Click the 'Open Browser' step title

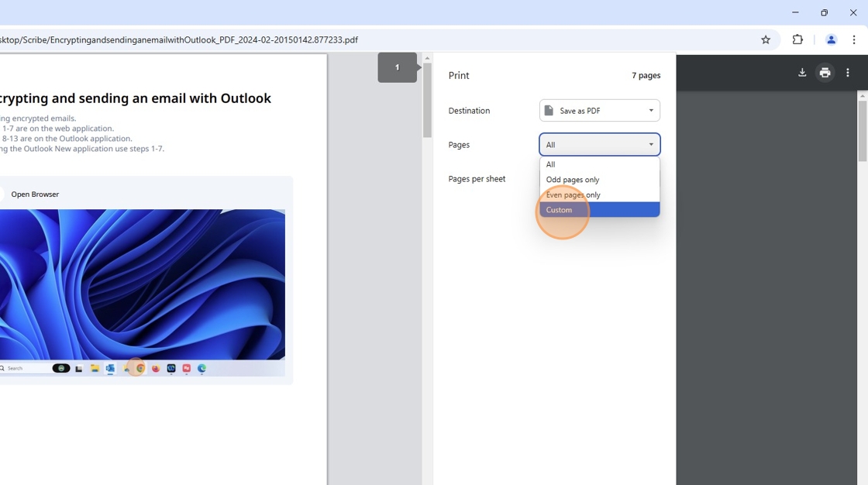[x=35, y=194]
